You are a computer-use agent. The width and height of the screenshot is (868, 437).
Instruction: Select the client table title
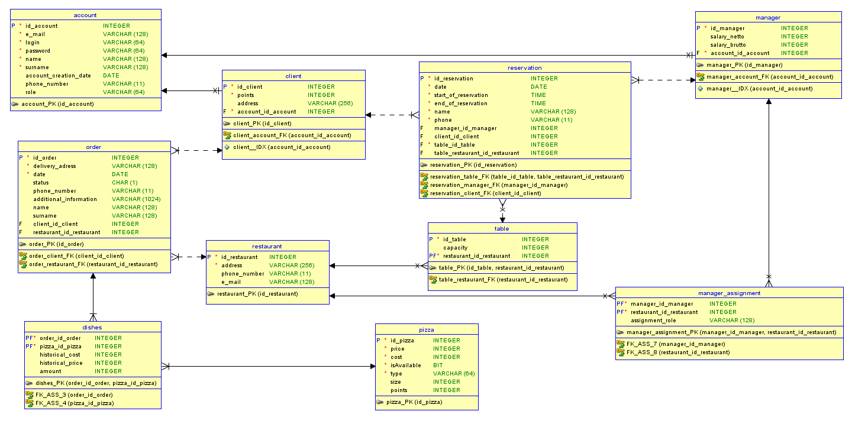click(x=293, y=76)
